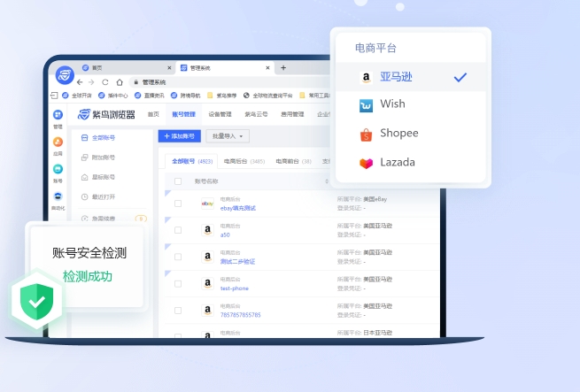Click the round 紫鸟 logo beside the tab bar
This screenshot has width=580, height=392.
coord(65,75)
